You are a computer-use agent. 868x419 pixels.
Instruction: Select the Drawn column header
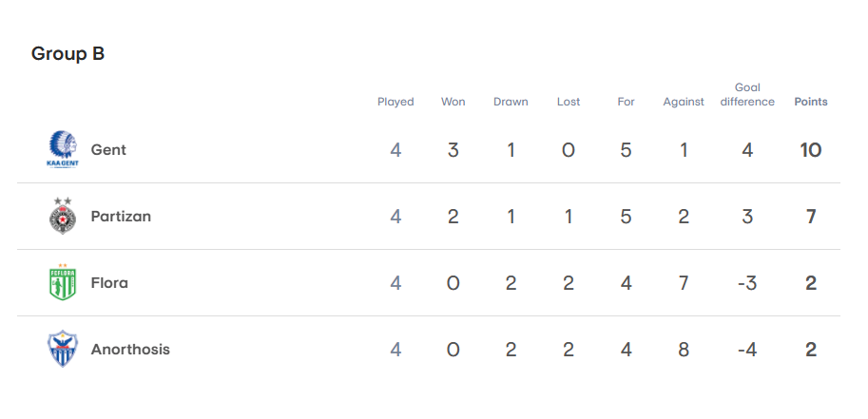click(511, 102)
